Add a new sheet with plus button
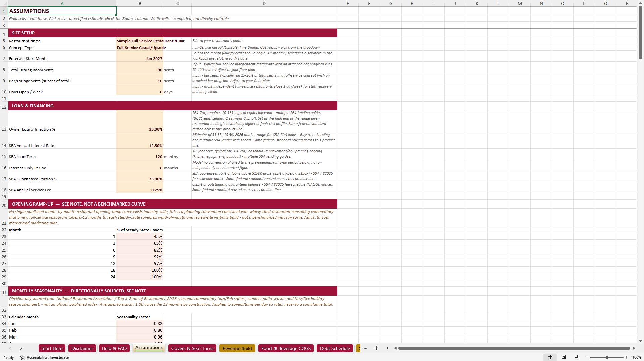The image size is (644, 361). pos(376,348)
